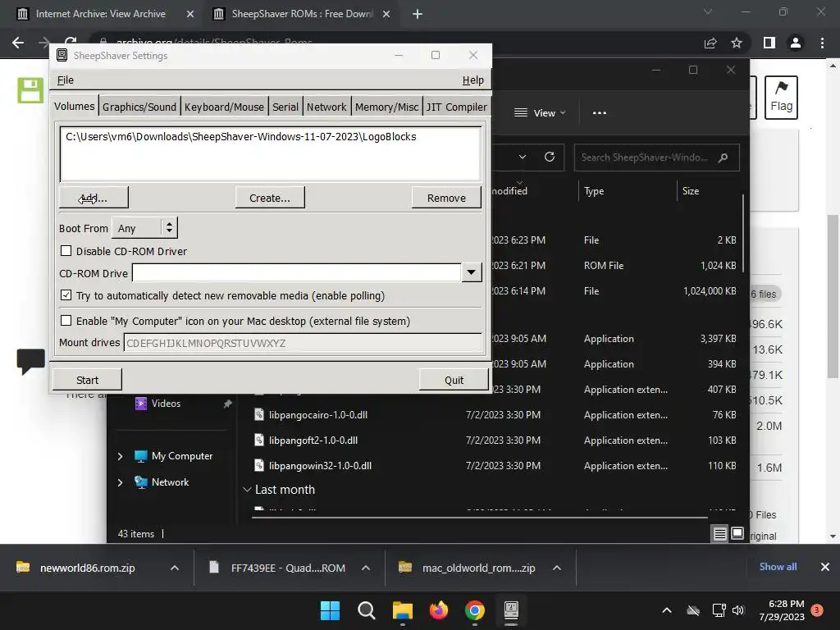Open Firefox from the taskbar
This screenshot has width=840, height=630.
click(439, 610)
